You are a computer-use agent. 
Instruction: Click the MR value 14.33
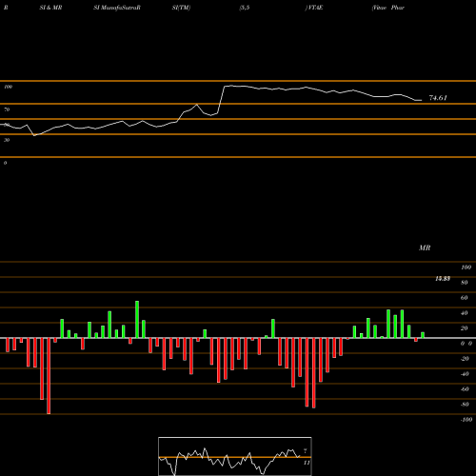pyautogui.click(x=443, y=279)
